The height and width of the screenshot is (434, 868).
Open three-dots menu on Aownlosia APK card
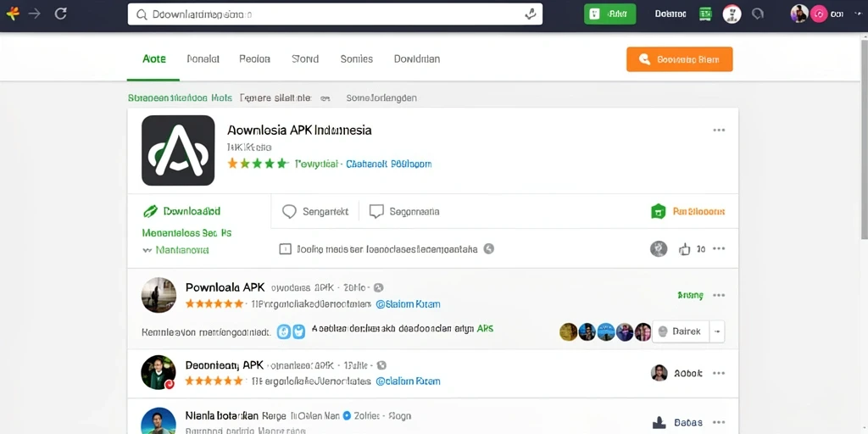[x=719, y=130]
